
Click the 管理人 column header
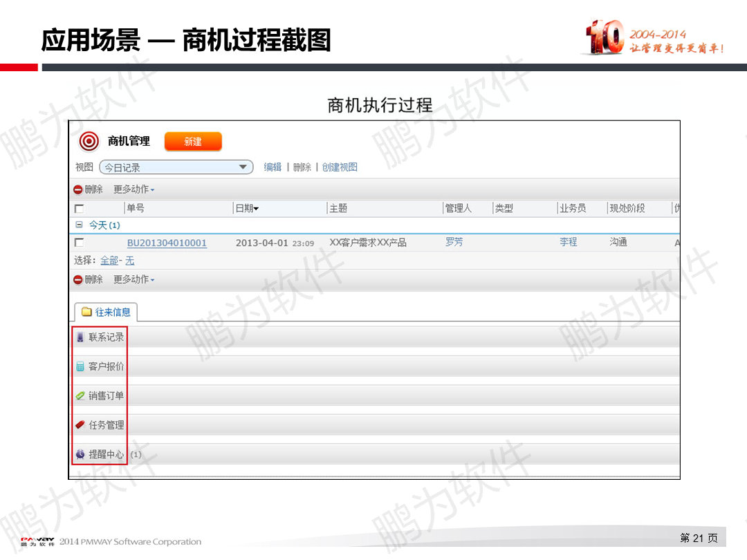coord(459,208)
